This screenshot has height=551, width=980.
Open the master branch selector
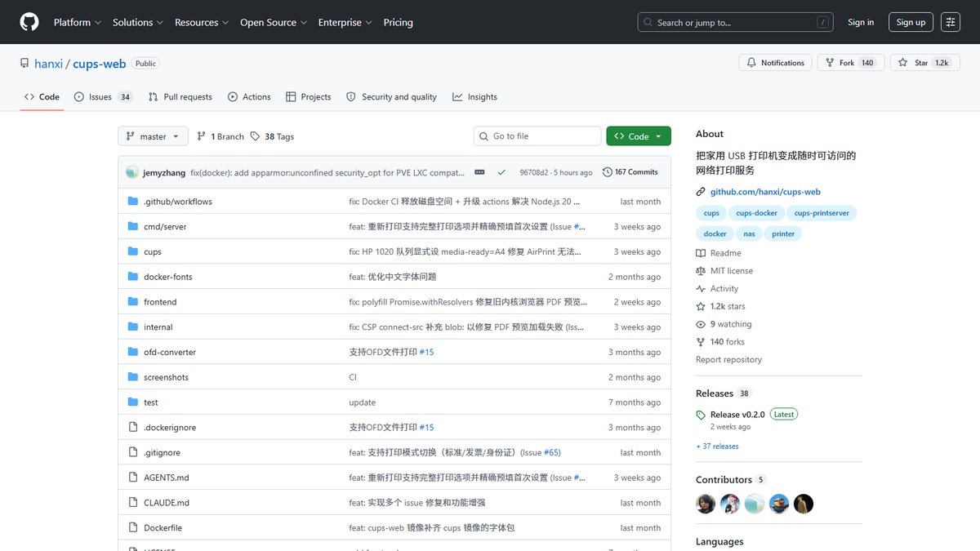coord(153,136)
